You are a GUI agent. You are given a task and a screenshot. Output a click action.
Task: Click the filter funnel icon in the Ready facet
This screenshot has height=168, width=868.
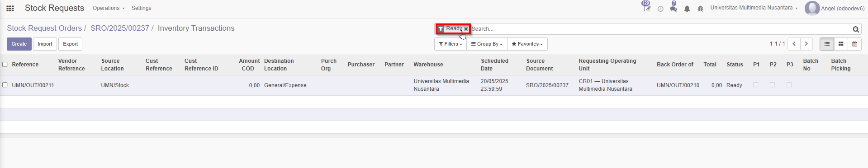click(x=441, y=29)
